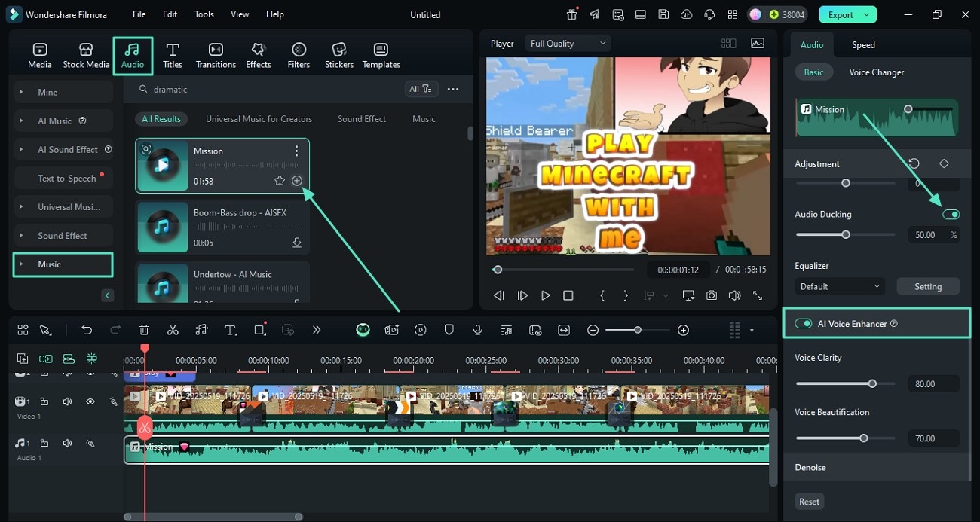Click the crop tool icon
The height and width of the screenshot is (522, 980).
(x=260, y=330)
